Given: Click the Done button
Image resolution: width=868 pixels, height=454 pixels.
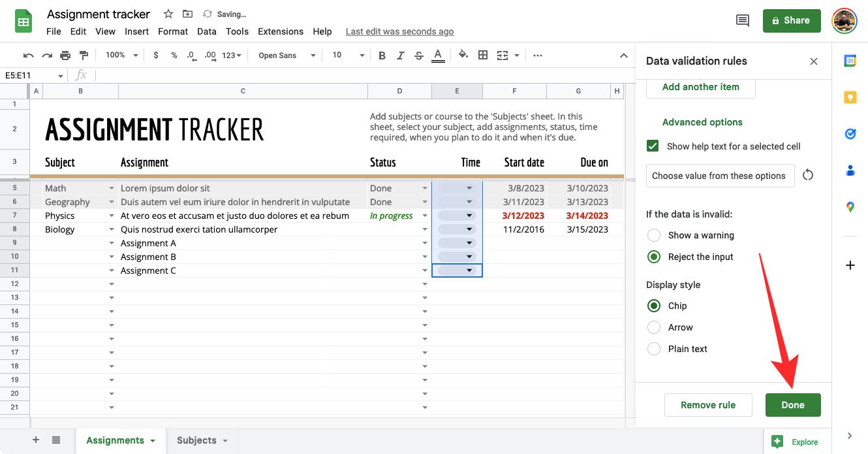Looking at the screenshot, I should click(x=792, y=405).
